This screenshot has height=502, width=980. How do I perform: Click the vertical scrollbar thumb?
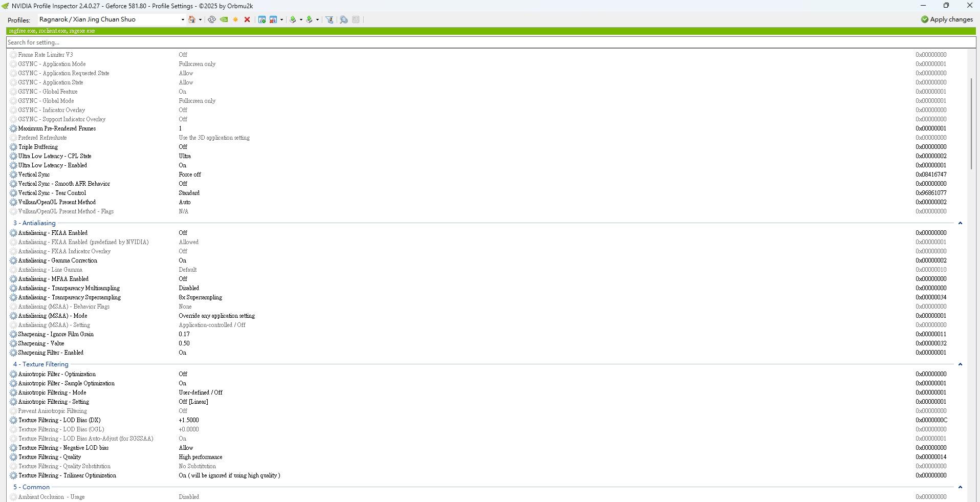click(971, 123)
